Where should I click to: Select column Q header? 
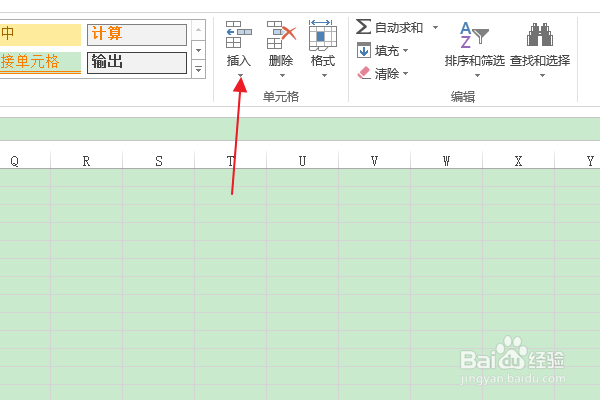25,161
